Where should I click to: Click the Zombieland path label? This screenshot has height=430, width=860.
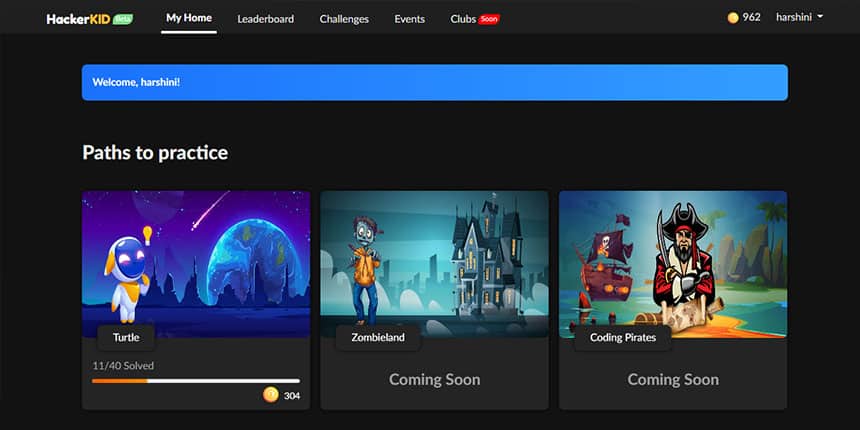pos(378,338)
